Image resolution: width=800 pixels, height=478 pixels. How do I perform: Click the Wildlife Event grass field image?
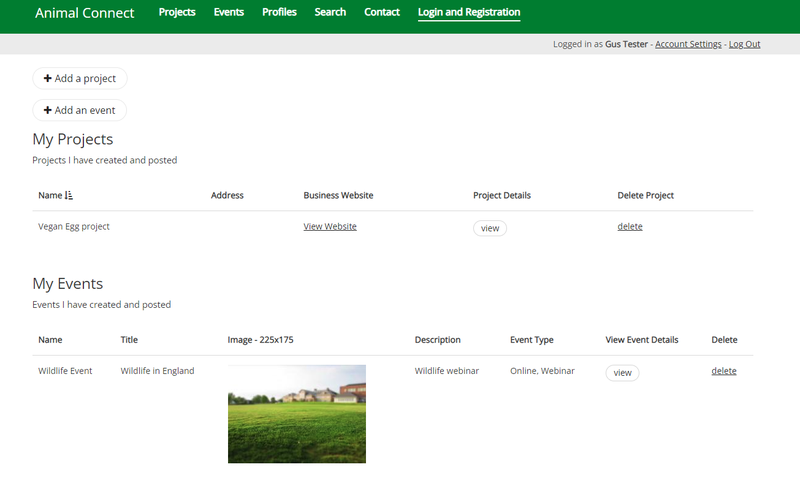click(297, 414)
